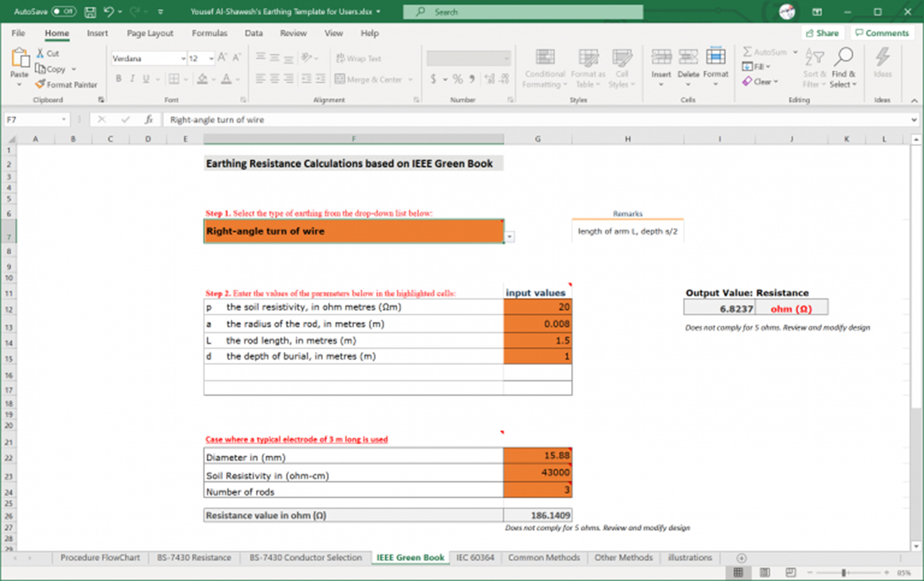Select the soil resistivity input cell
The height and width of the screenshot is (581, 924).
(537, 307)
